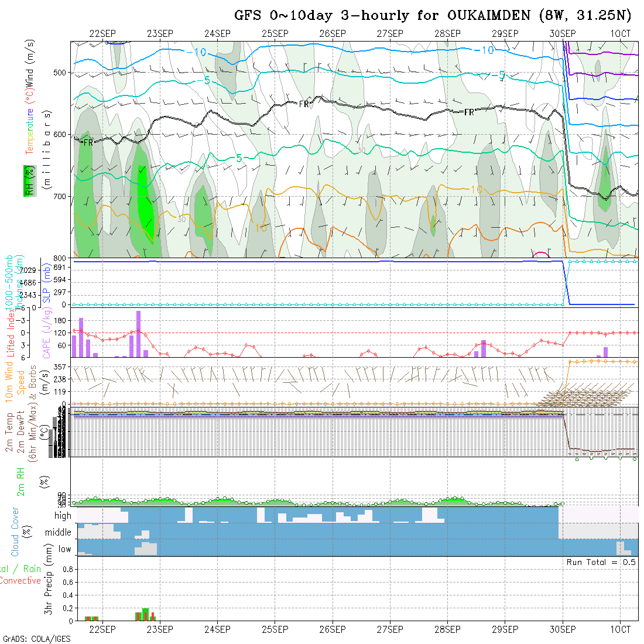
Task: Click the 'low' cloud cover row label
Action: [64, 549]
